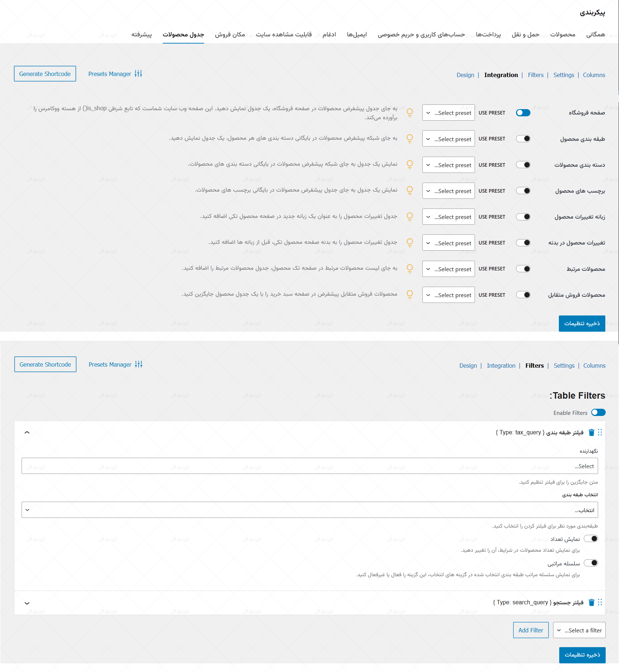Grab the drag handle of فیلتر طبقه بندی
Screen dimensions: 619x672
[600, 432]
